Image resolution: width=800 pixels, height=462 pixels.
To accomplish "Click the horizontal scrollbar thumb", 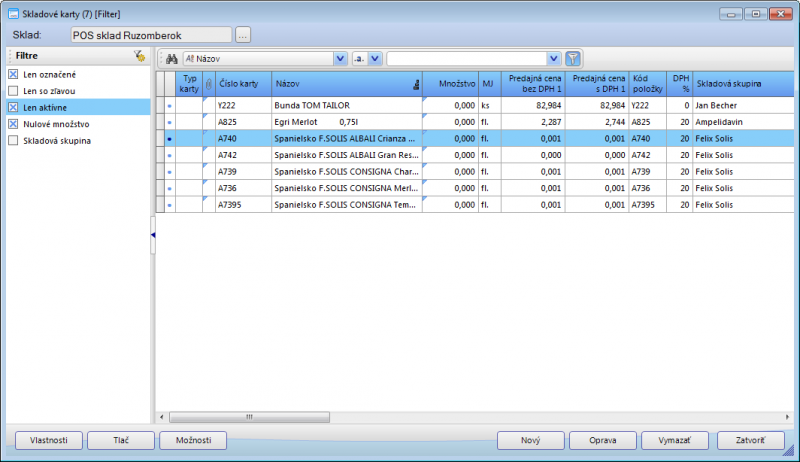I will tap(250, 417).
